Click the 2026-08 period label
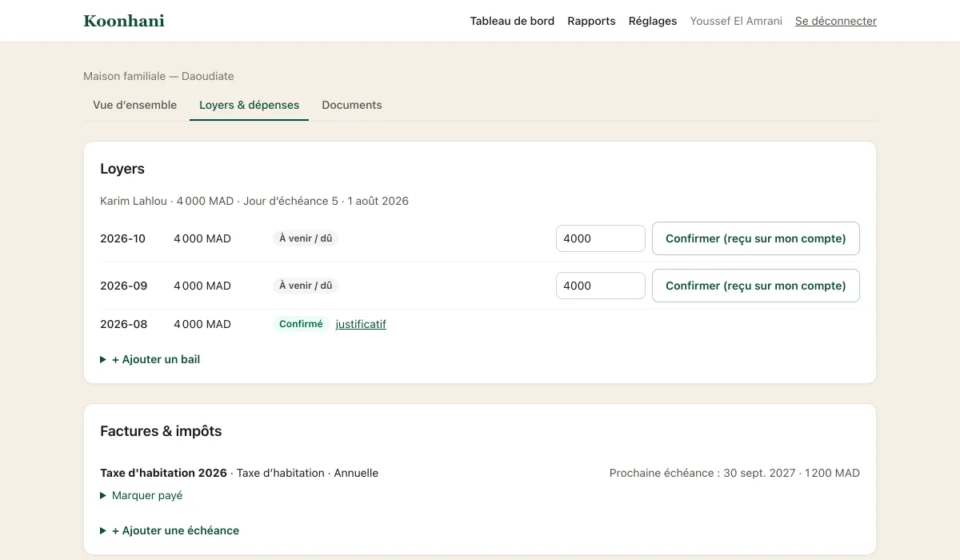The image size is (960, 560). [x=124, y=324]
